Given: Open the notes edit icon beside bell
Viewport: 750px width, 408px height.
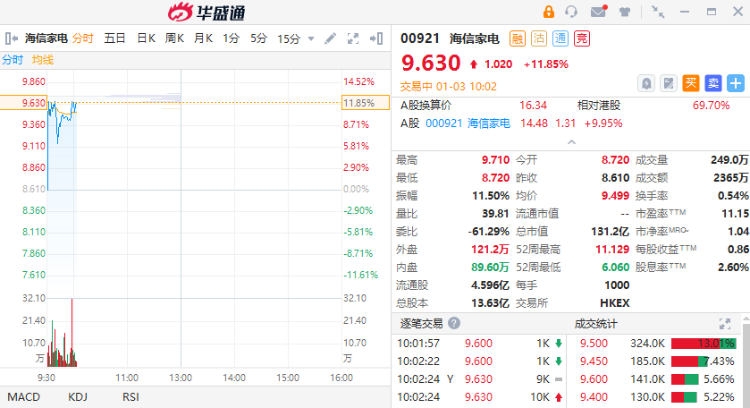Looking at the screenshot, I should pos(669,84).
